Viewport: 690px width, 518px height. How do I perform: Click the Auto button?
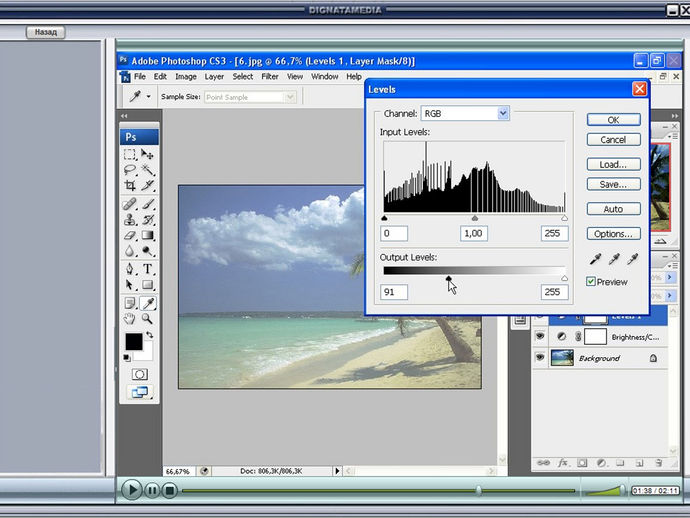(613, 209)
